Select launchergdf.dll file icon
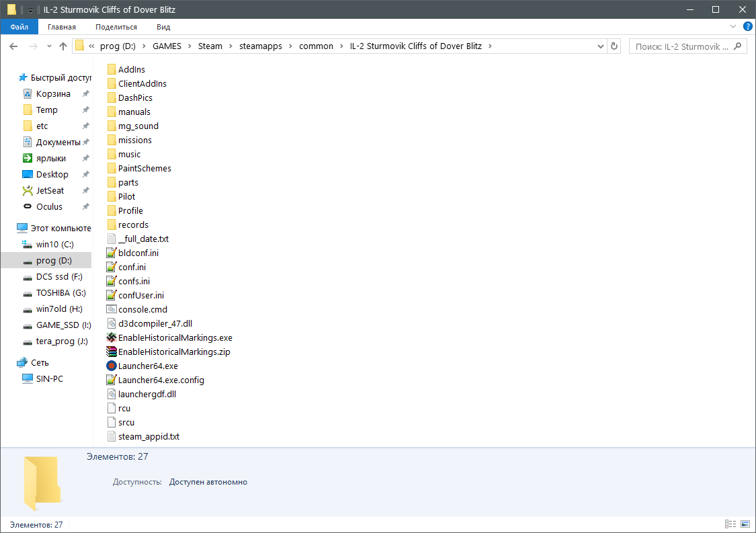 [x=112, y=394]
